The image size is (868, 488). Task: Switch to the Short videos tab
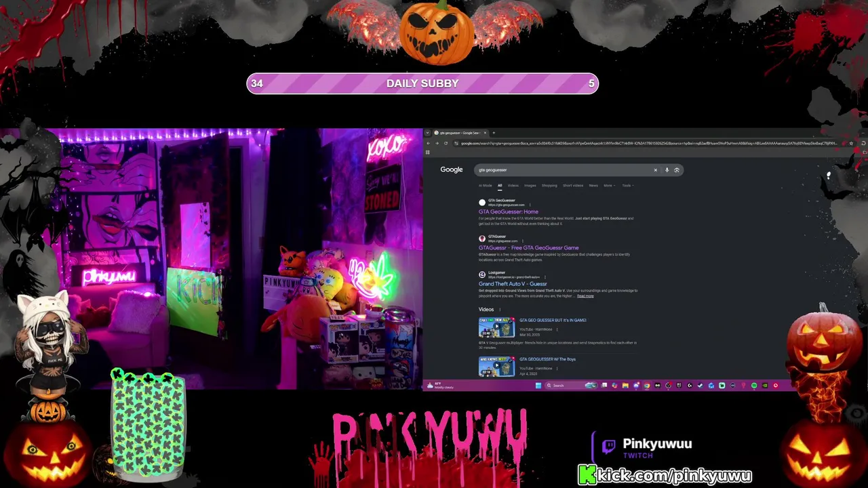tap(573, 186)
